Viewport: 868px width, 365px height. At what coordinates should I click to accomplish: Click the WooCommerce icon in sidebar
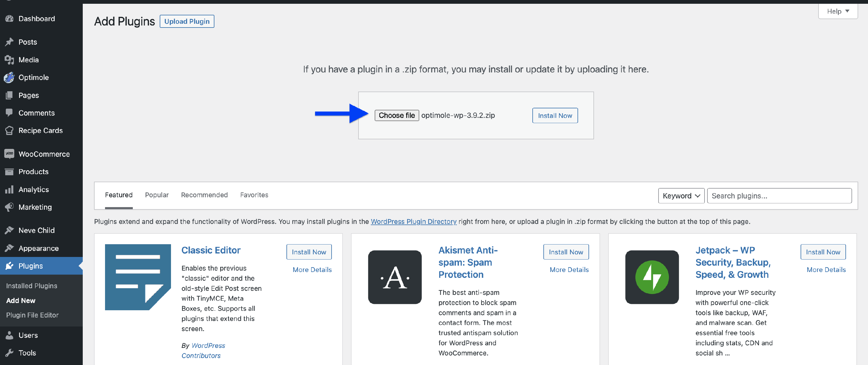pyautogui.click(x=10, y=154)
